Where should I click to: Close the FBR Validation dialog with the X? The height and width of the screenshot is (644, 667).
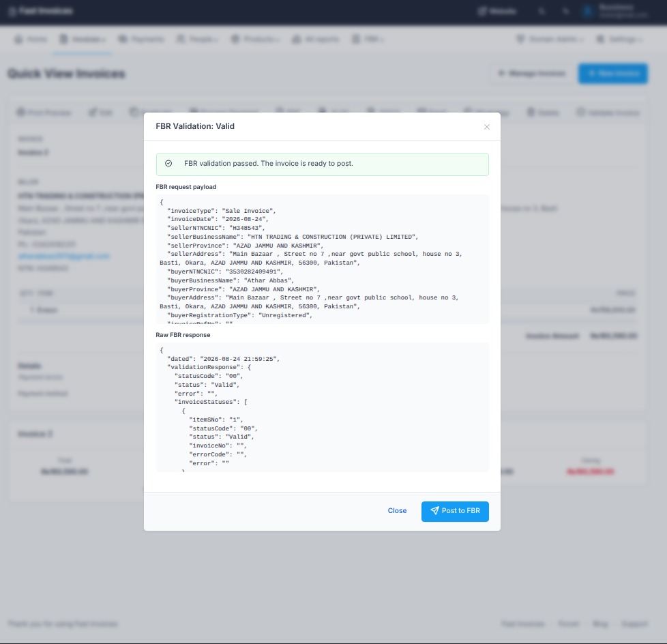pyautogui.click(x=487, y=127)
